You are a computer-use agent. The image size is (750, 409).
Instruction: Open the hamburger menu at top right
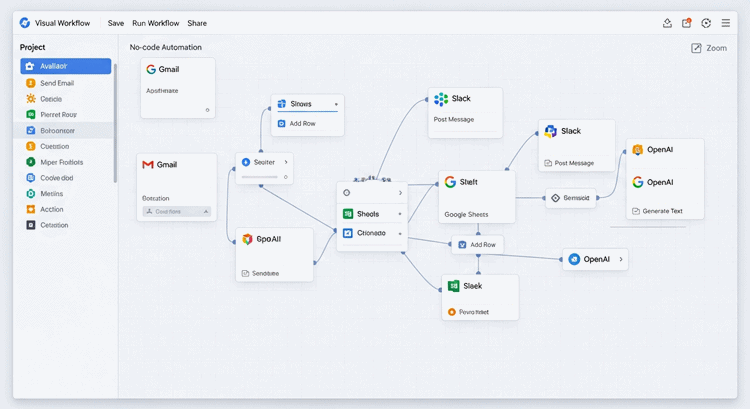click(x=725, y=23)
